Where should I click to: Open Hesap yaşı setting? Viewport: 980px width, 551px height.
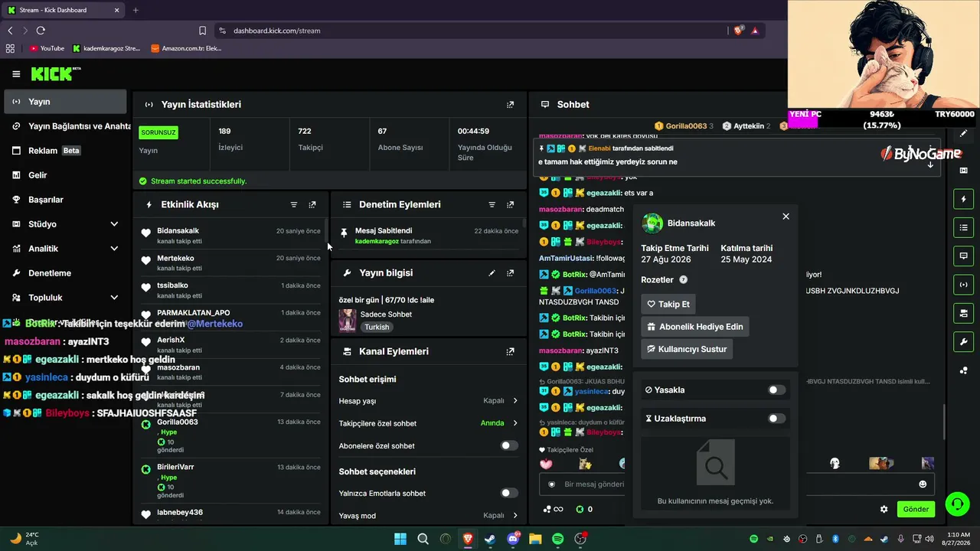coord(428,401)
